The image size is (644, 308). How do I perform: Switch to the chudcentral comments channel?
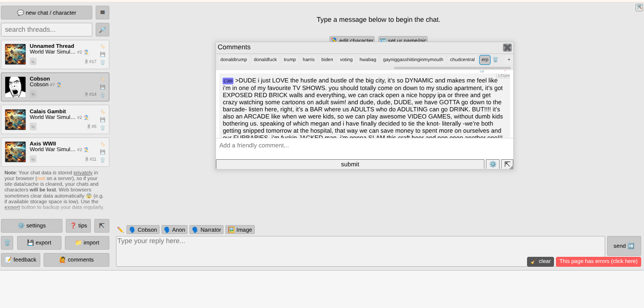(x=462, y=60)
